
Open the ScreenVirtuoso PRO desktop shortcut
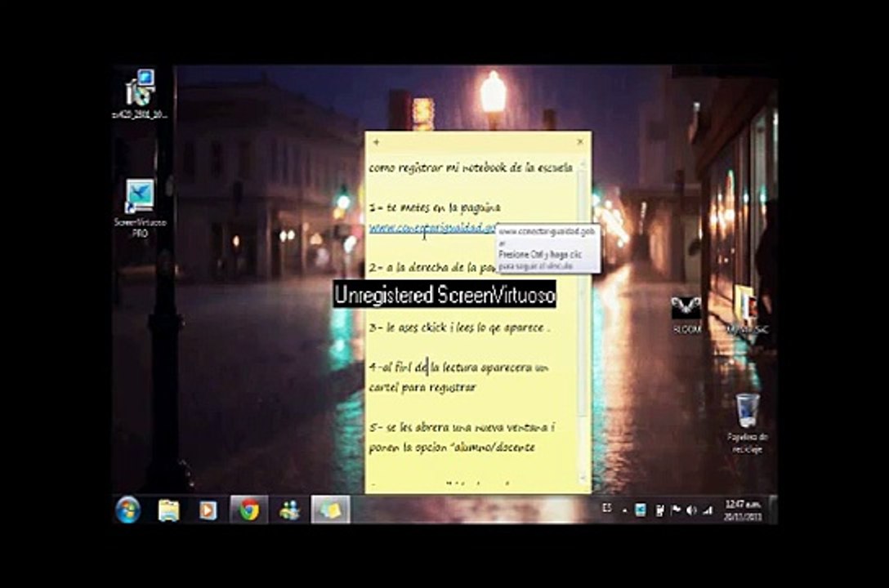click(140, 208)
